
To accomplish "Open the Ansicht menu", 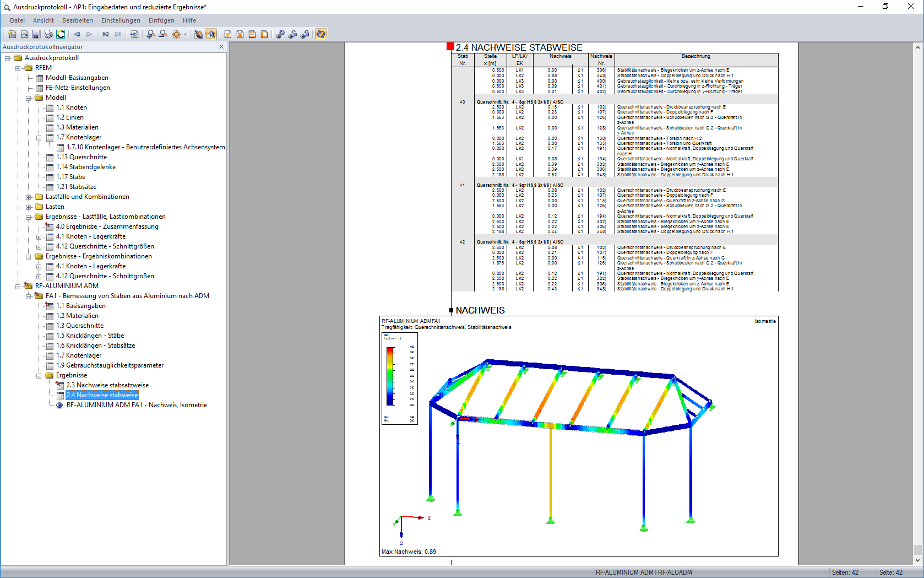I will pos(44,20).
